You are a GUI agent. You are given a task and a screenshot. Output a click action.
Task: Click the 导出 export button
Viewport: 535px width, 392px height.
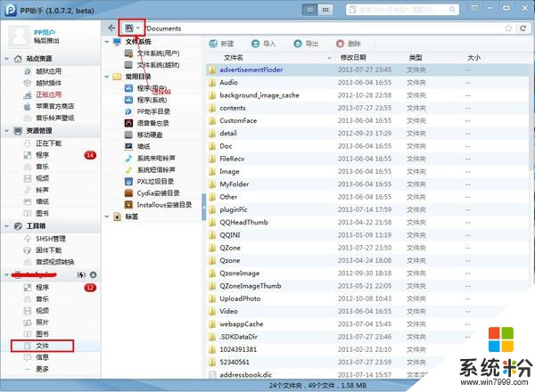(306, 44)
